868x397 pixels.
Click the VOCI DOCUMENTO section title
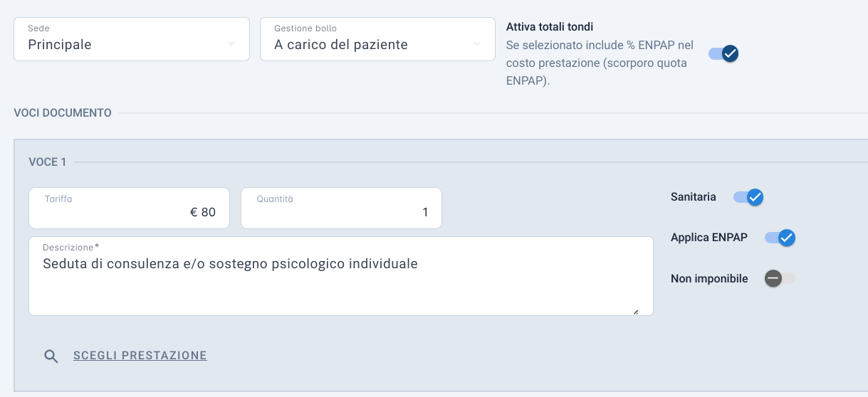coord(63,112)
